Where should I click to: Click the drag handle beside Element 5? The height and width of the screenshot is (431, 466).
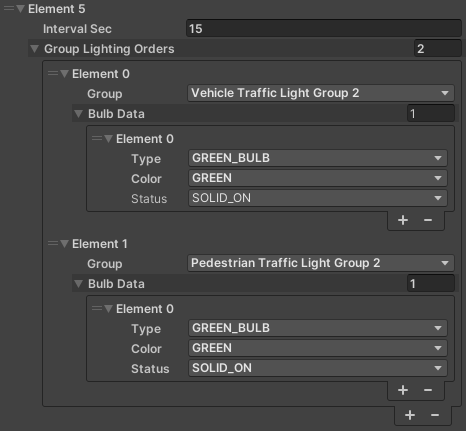(9, 8)
